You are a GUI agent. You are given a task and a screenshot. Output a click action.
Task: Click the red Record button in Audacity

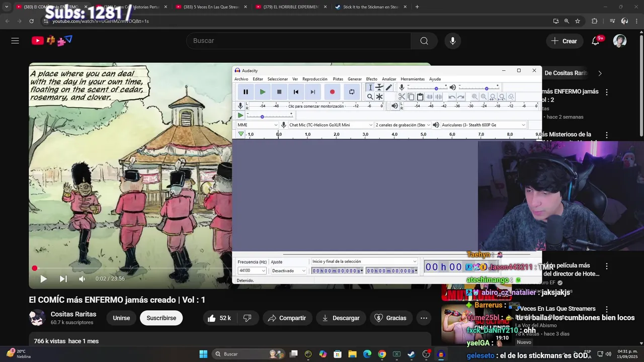point(332,92)
